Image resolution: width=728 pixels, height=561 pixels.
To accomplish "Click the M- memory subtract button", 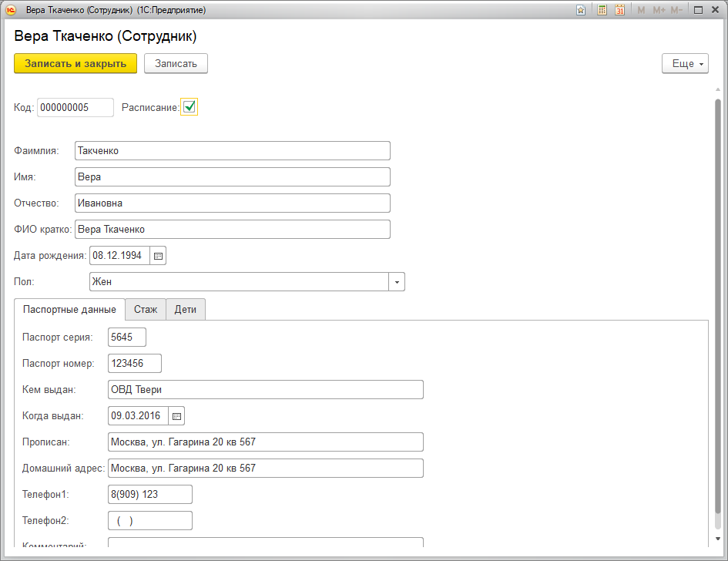I will coord(676,10).
